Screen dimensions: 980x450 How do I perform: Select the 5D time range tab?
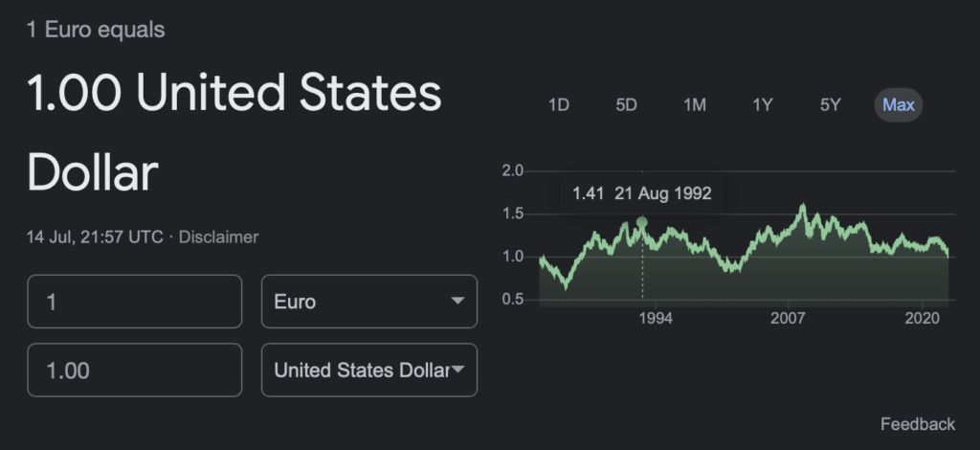coord(626,105)
